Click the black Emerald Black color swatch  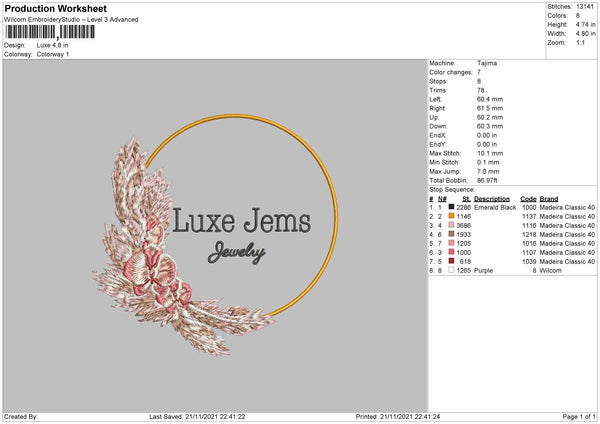[x=452, y=207]
